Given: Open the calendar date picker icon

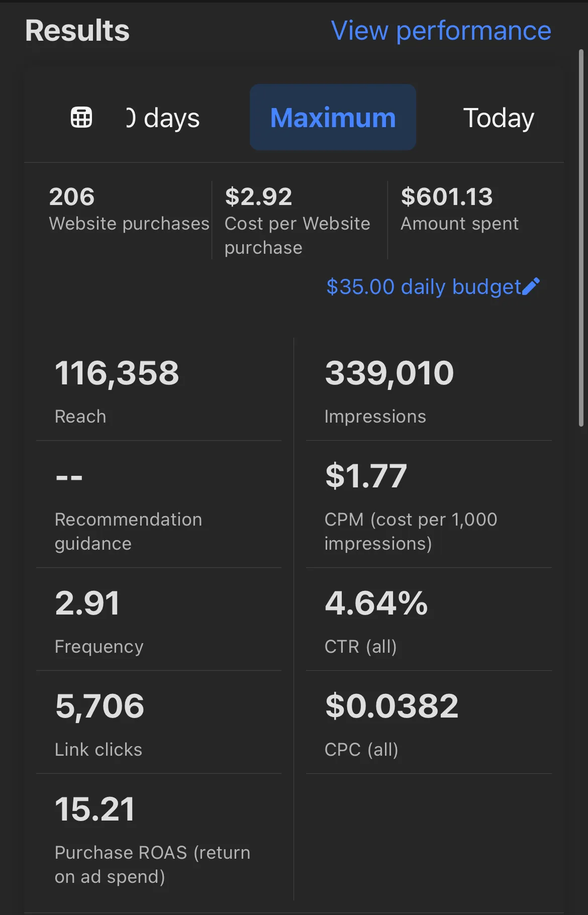Looking at the screenshot, I should [x=81, y=118].
